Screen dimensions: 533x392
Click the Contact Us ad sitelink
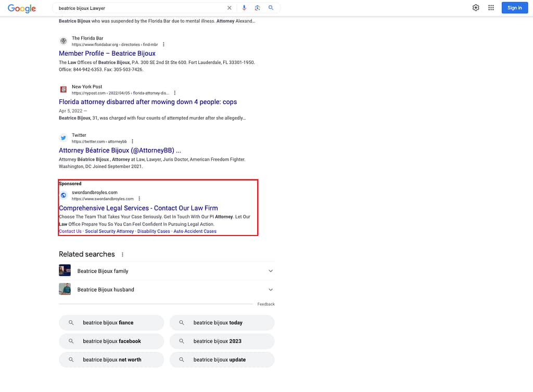[70, 231]
